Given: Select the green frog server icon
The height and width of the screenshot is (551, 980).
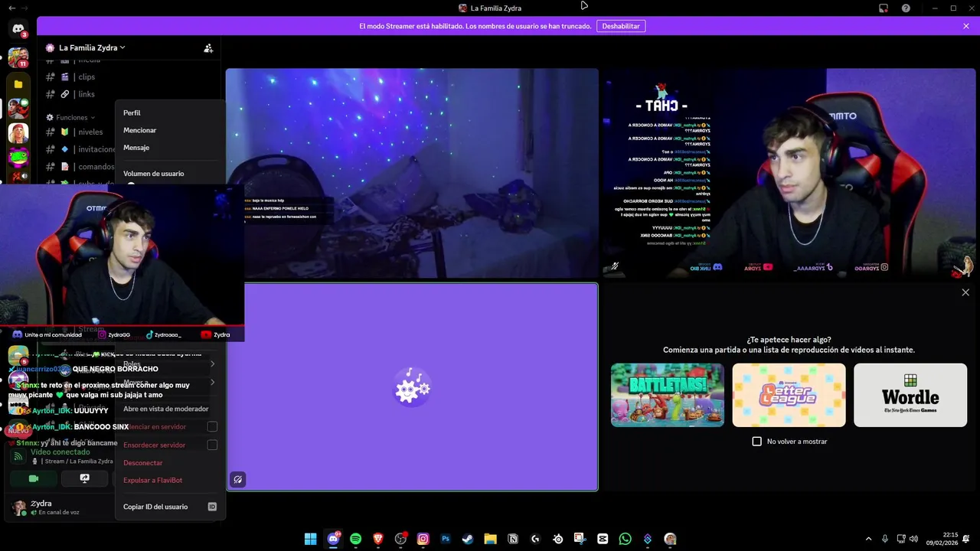Looking at the screenshot, I should (x=18, y=158).
